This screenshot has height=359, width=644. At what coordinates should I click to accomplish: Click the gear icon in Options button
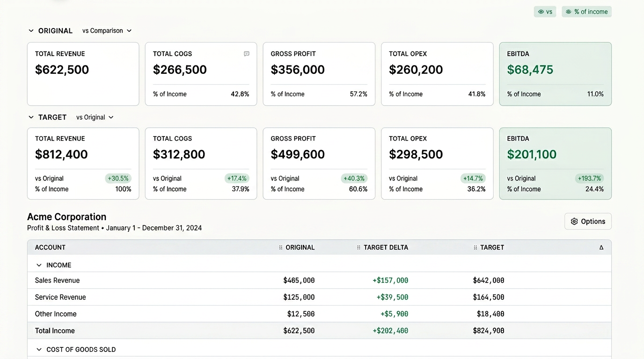tap(574, 222)
